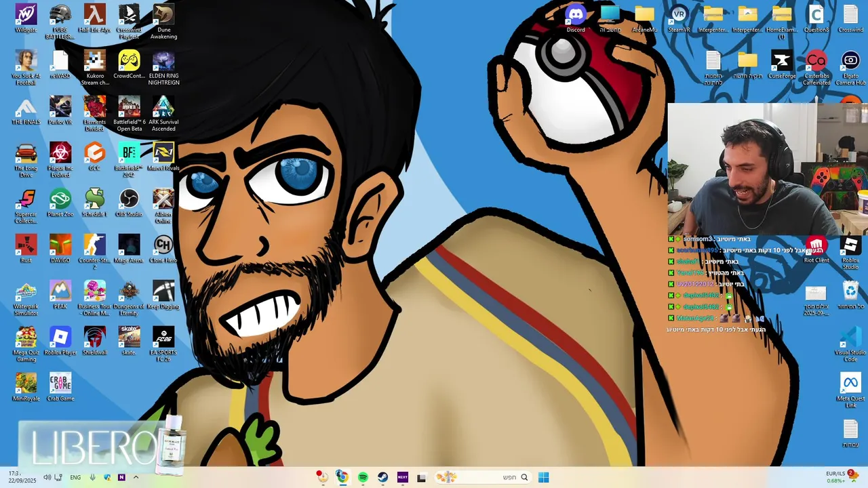
Task: Select the Shieldwall icon
Action: tap(95, 341)
